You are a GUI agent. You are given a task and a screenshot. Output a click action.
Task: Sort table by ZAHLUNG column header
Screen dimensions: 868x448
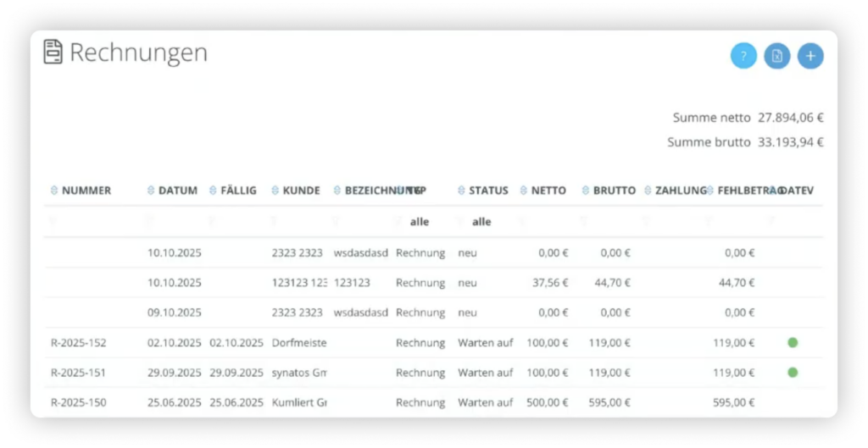pyautogui.click(x=680, y=191)
